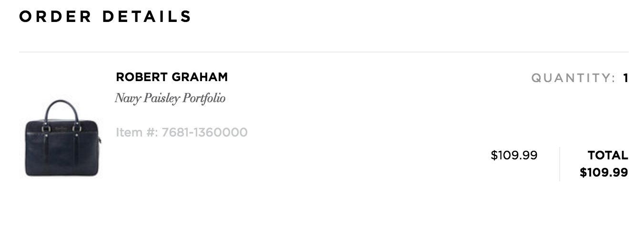The height and width of the screenshot is (230, 644).
Task: Click the bold total amount $109.99
Action: (604, 172)
